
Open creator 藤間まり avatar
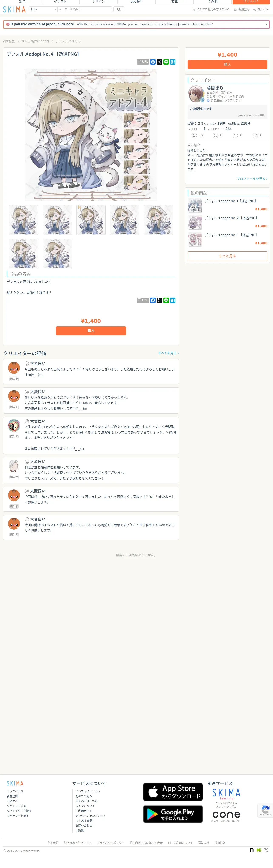coord(196,94)
